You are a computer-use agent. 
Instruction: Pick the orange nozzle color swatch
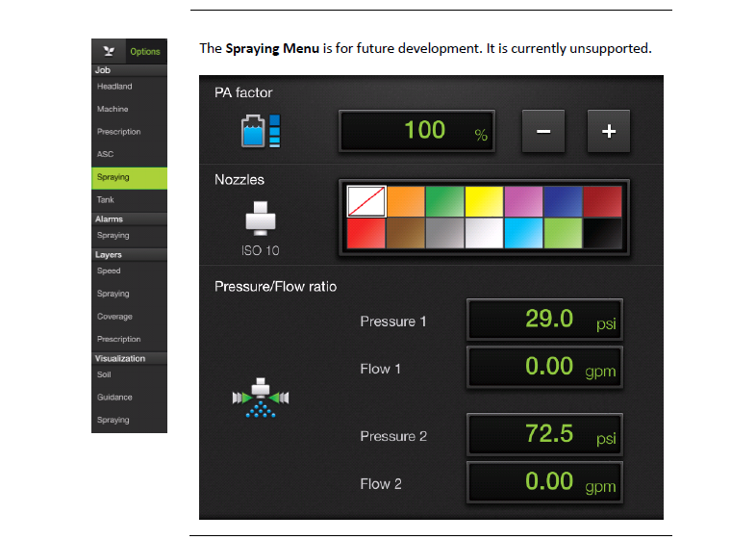[x=406, y=202]
